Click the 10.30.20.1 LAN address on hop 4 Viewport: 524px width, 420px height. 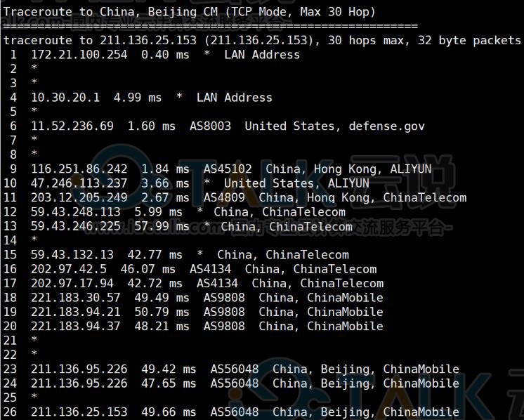pos(65,98)
